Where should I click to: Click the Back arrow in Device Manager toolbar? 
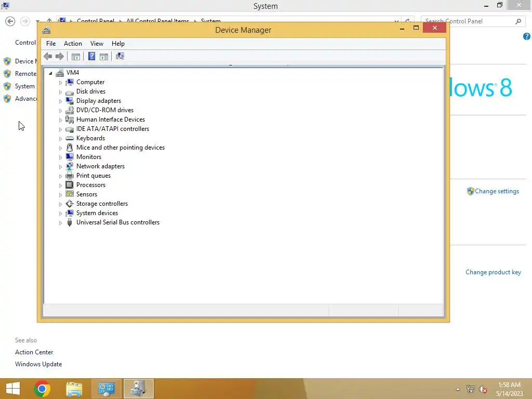click(48, 56)
